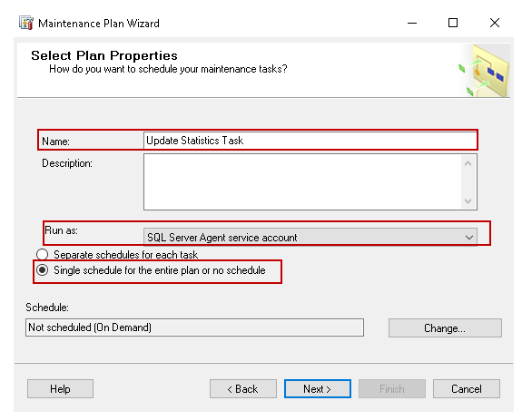This screenshot has height=420, width=522.
Task: Open schedule settings with Change button
Action: click(445, 327)
